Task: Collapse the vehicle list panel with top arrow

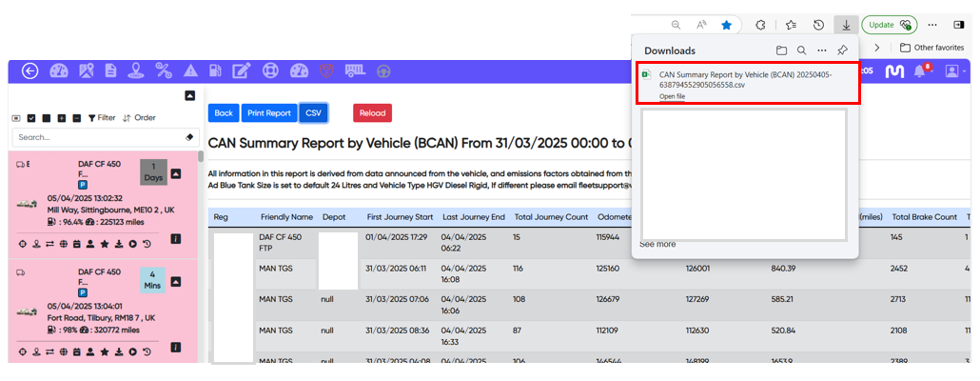Action: [189, 96]
